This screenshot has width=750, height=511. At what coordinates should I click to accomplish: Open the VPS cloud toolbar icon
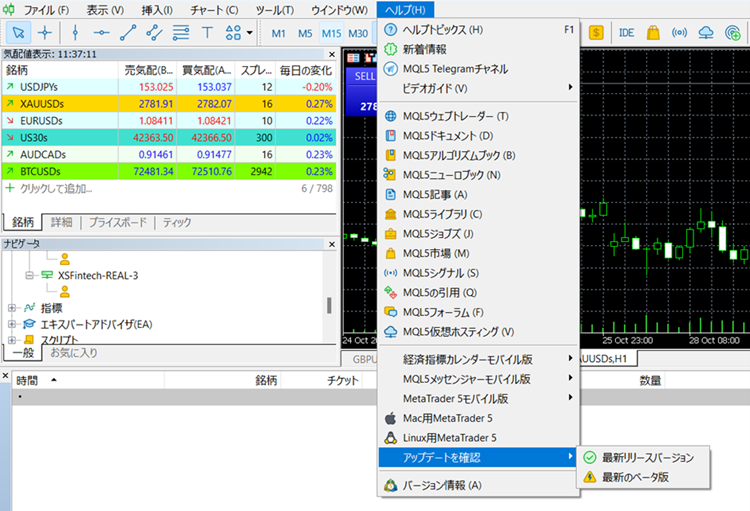(706, 33)
